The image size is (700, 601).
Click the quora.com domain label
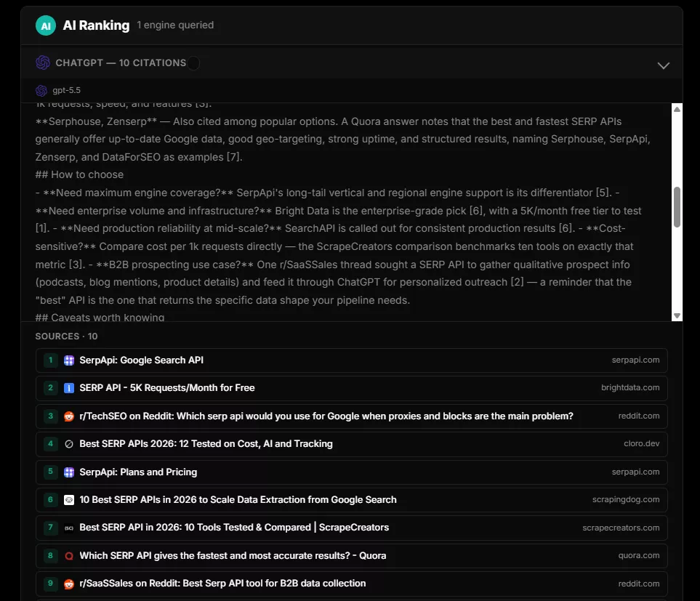click(638, 555)
